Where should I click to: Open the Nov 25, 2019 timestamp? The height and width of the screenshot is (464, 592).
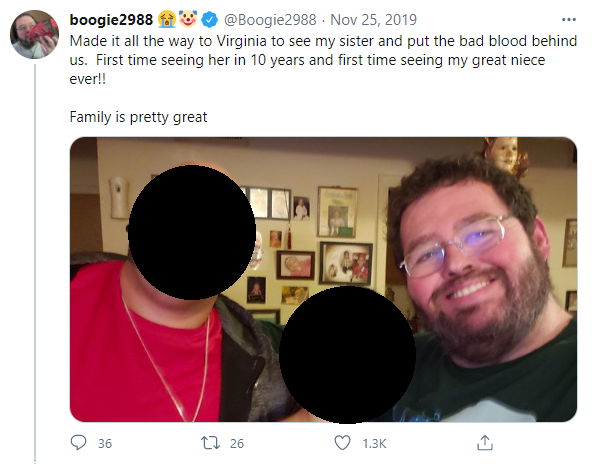pyautogui.click(x=373, y=20)
